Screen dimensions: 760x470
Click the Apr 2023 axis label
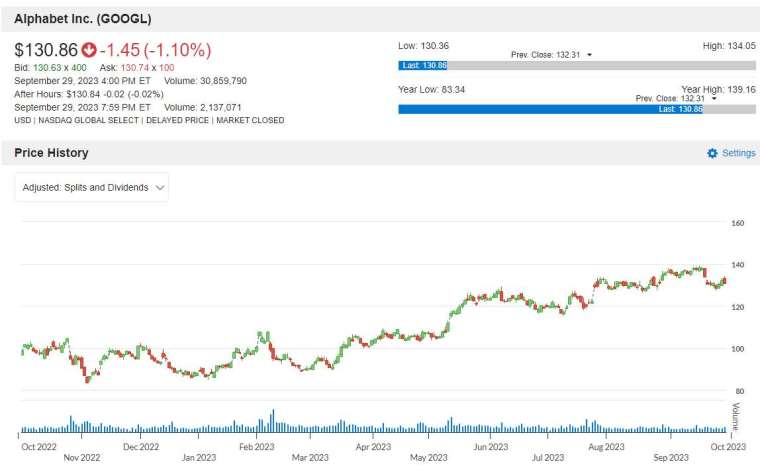pos(373,447)
